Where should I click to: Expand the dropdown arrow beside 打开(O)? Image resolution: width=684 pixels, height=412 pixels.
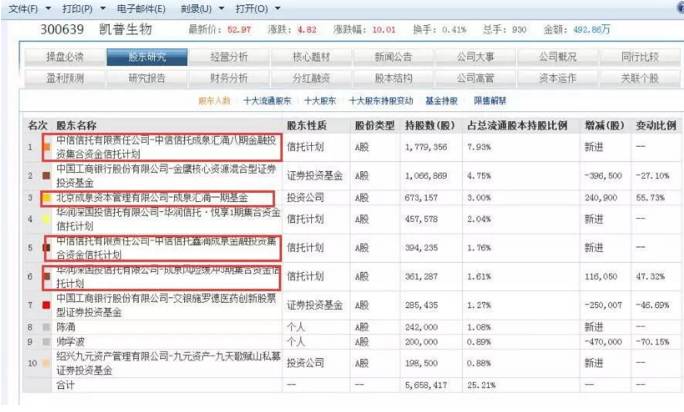(277, 8)
